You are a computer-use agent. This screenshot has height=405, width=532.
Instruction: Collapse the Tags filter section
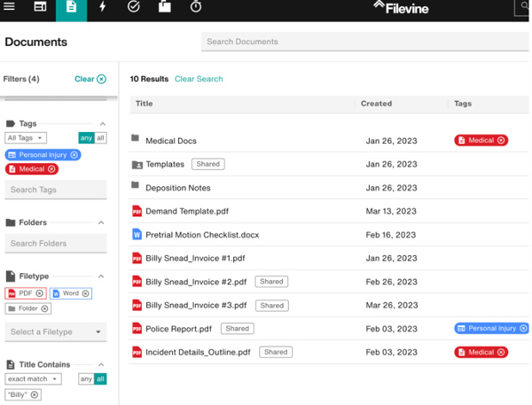click(x=103, y=124)
